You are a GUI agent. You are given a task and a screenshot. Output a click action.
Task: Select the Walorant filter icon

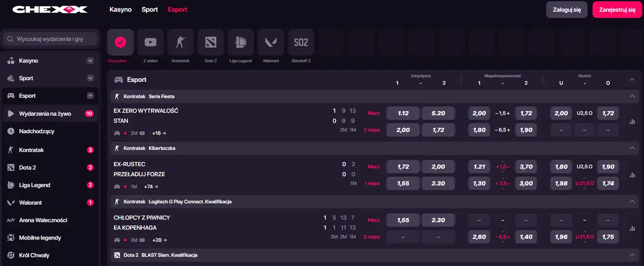271,42
